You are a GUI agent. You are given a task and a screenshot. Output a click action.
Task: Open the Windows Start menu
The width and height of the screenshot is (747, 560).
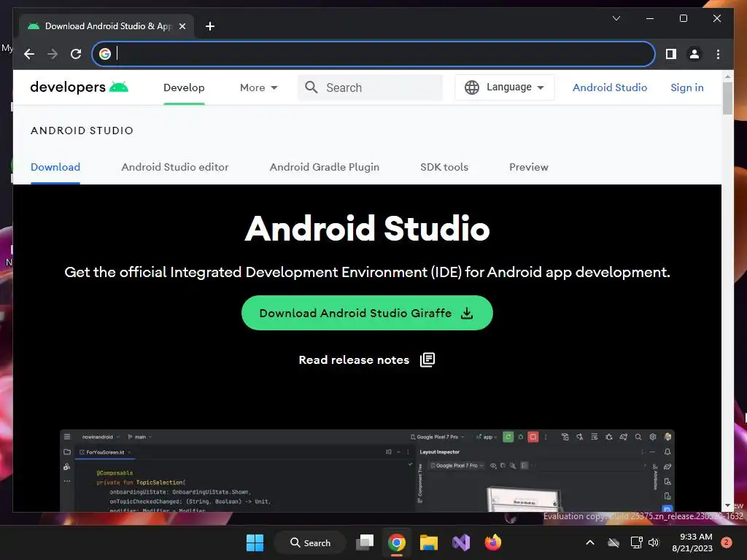coord(255,542)
